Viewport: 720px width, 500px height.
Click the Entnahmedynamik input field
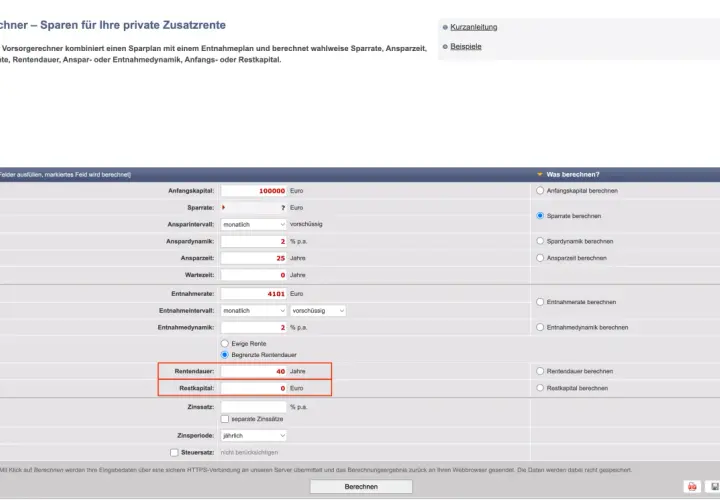click(x=253, y=327)
